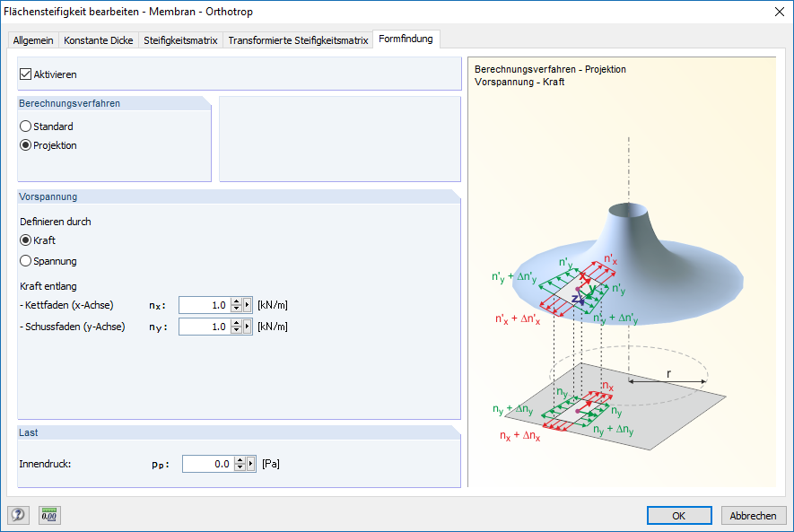Open the help dialog via question mark icon

[x=17, y=515]
